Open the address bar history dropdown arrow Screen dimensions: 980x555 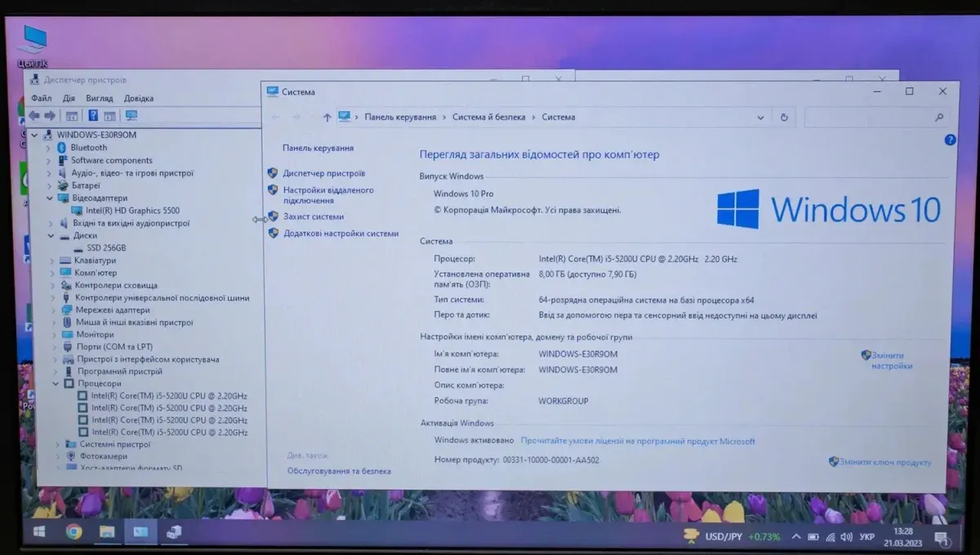pyautogui.click(x=760, y=118)
